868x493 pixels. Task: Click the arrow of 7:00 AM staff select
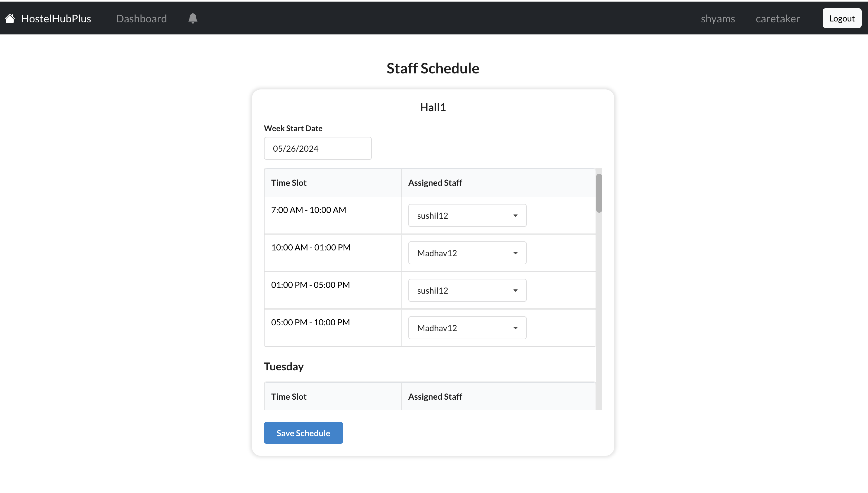tap(515, 216)
